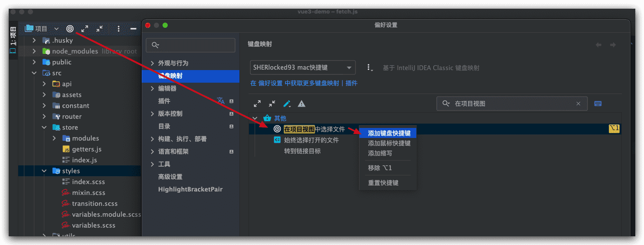Click 在 偏好设置 中获取更多键盘映射 link
This screenshot has width=644, height=245.
tap(295, 83)
